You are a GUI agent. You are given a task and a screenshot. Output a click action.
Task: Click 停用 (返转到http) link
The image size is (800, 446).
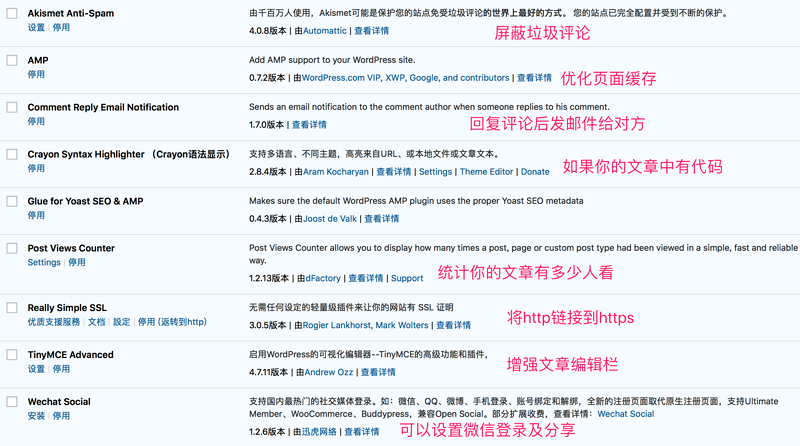172,322
